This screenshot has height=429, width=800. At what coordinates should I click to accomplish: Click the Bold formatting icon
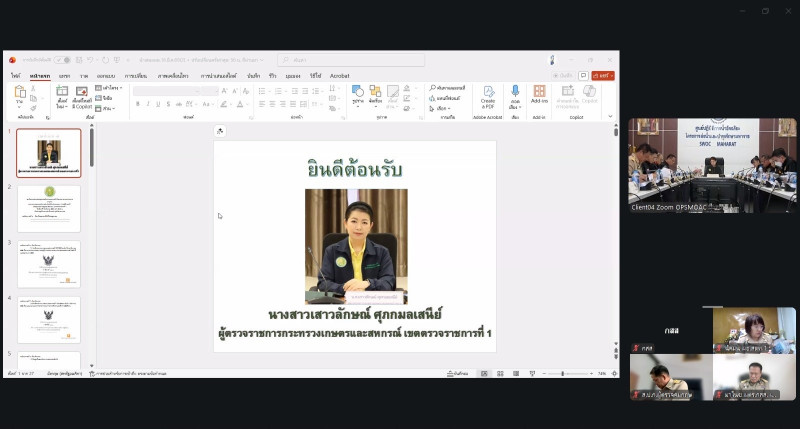click(137, 104)
